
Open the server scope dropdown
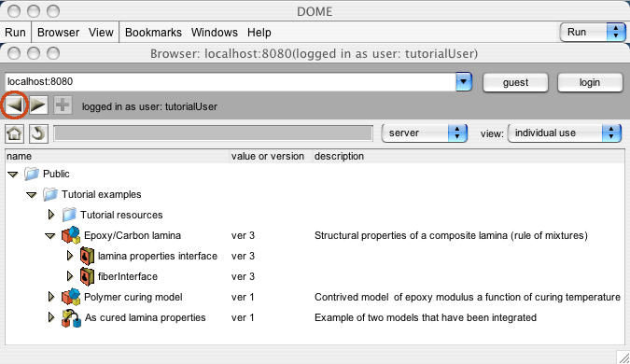(x=425, y=133)
